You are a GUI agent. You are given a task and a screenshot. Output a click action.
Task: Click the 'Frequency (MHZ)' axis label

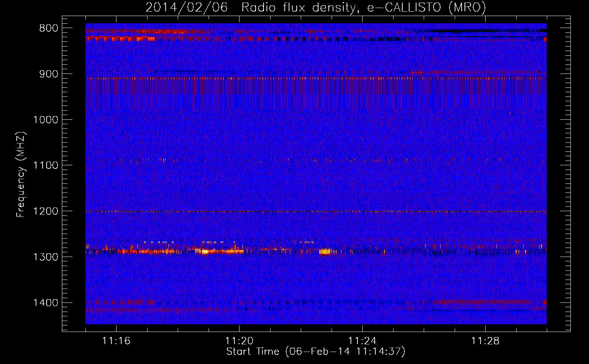point(21,175)
